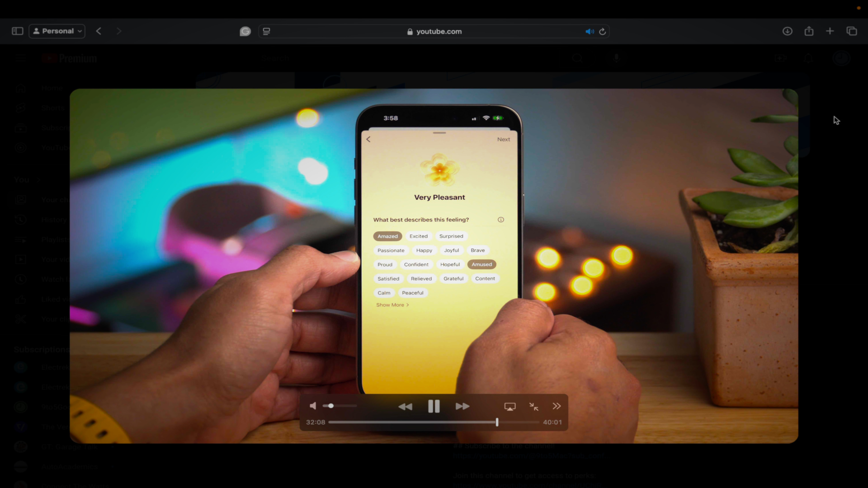Click the AirPlay casting icon
868x488 pixels.
tap(509, 406)
